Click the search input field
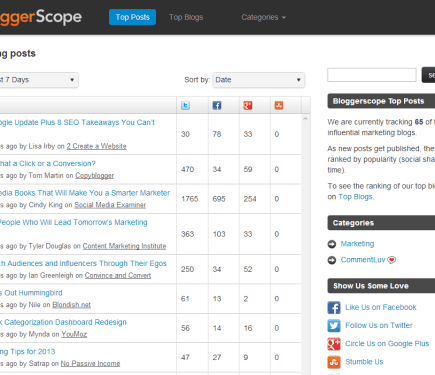 [372, 75]
